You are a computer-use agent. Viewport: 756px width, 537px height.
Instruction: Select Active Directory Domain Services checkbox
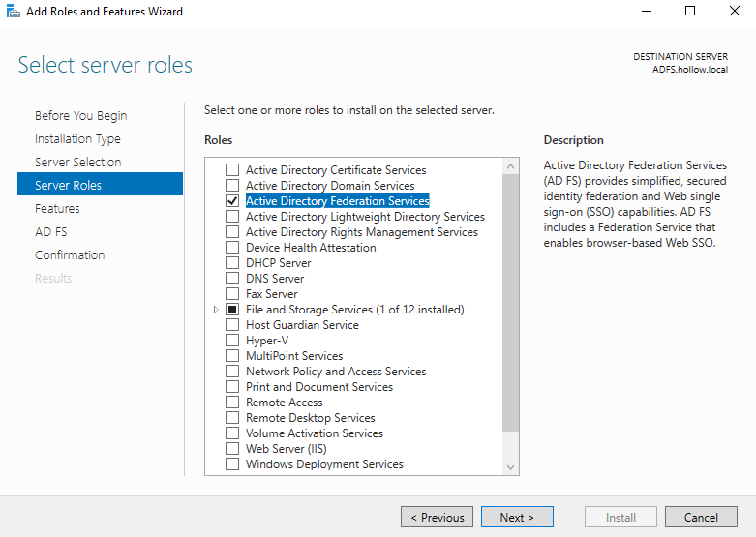coord(232,186)
